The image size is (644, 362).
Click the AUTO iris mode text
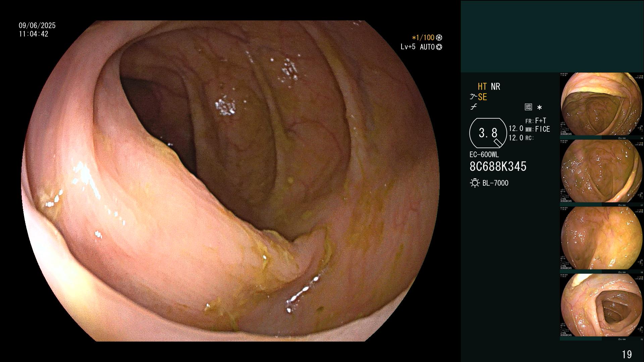[x=427, y=47]
